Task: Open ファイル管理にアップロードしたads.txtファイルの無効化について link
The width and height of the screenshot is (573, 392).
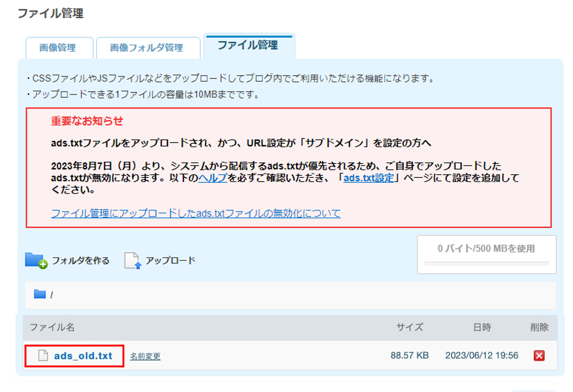Action: [x=196, y=213]
